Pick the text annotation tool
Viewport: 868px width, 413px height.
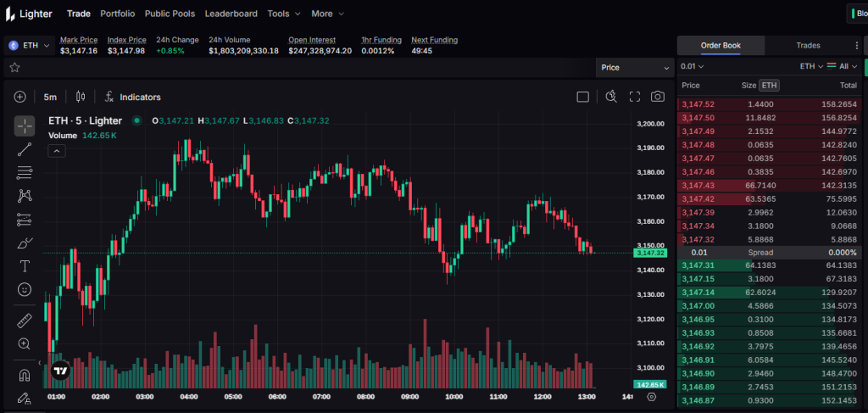[x=25, y=266]
